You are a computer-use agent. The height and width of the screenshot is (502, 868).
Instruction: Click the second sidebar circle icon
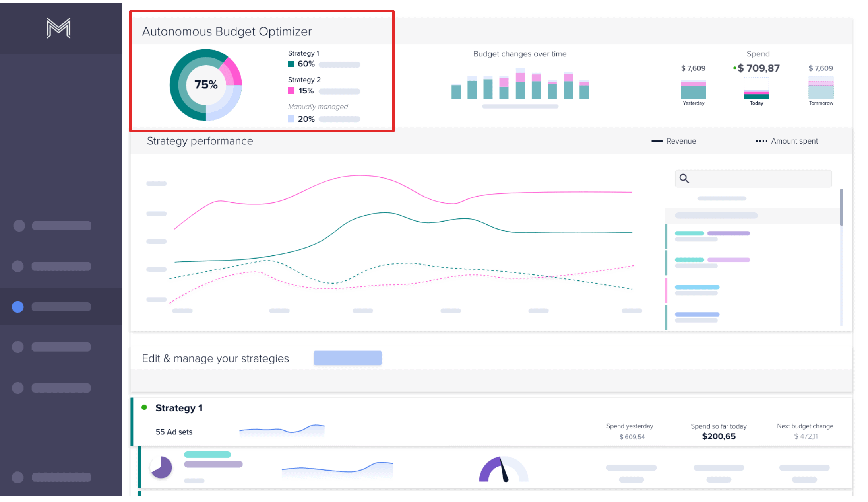tap(17, 266)
